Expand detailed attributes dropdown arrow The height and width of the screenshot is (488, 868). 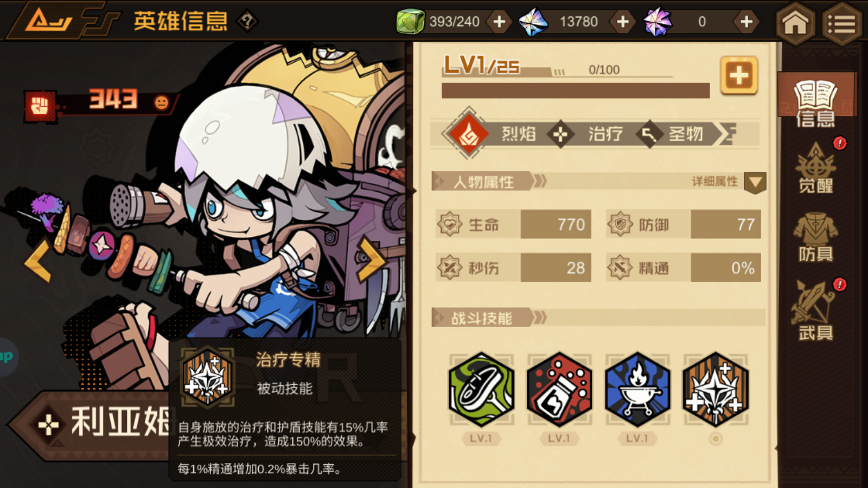click(x=755, y=182)
